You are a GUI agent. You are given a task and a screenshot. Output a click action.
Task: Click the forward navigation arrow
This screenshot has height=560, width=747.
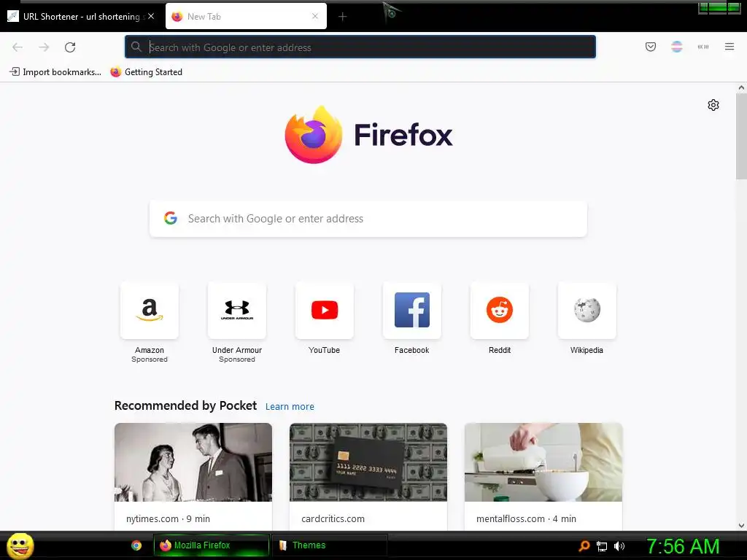coord(44,47)
